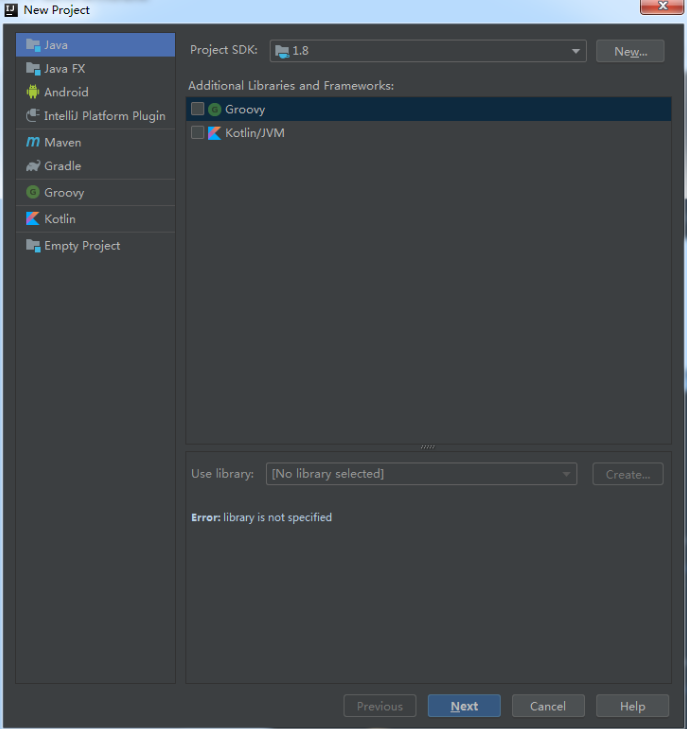This screenshot has width=687, height=729.
Task: Click the Kotlin icon in the sidebar
Action: [33, 219]
